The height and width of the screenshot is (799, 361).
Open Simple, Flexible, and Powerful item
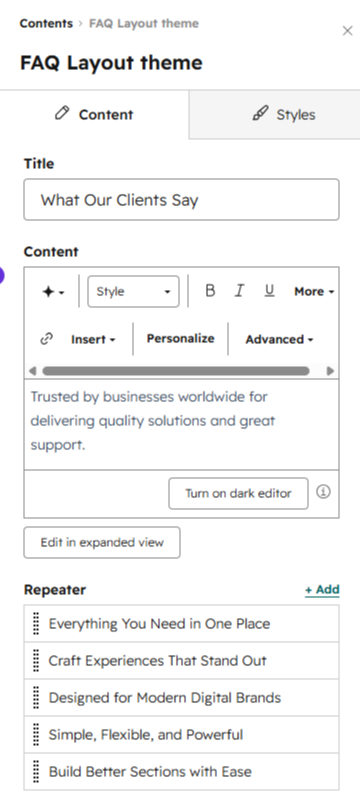click(182, 735)
